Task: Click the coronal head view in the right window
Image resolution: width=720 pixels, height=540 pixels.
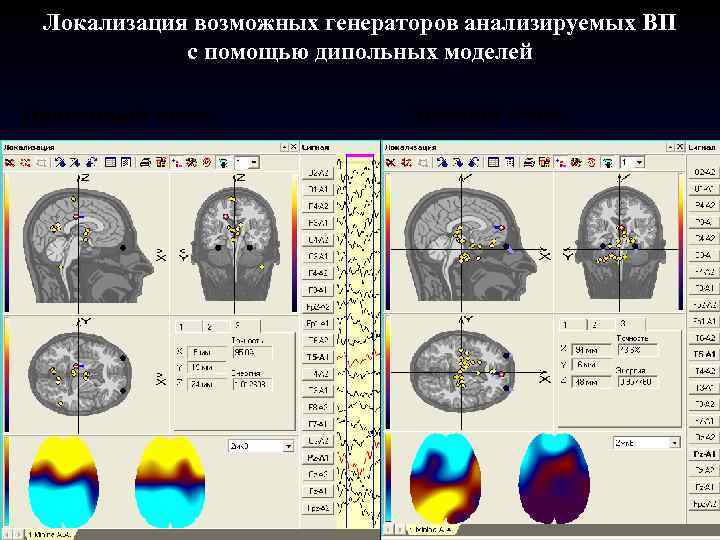Action: pos(619,242)
